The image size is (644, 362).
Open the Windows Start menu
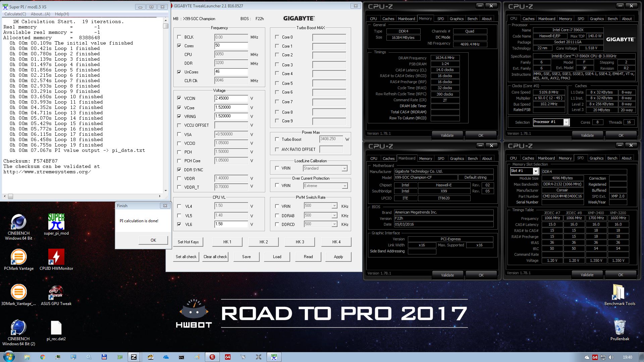9,357
